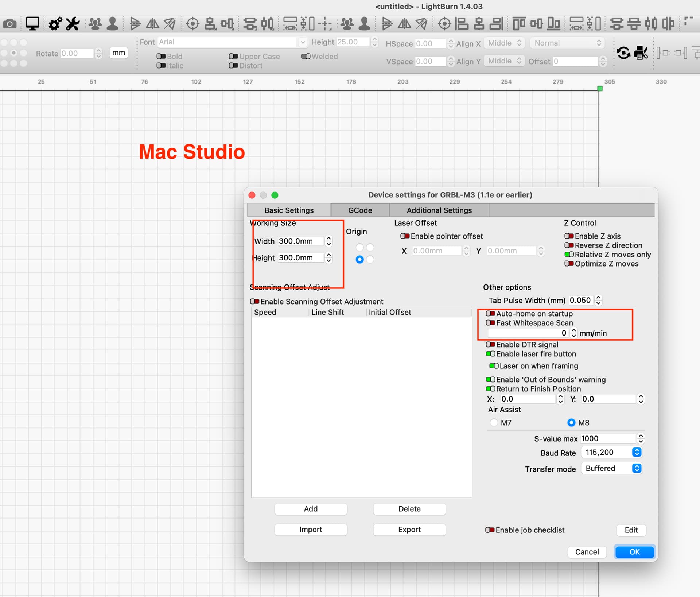The height and width of the screenshot is (597, 700).
Task: Click the Initial Offset column header
Action: click(x=419, y=312)
